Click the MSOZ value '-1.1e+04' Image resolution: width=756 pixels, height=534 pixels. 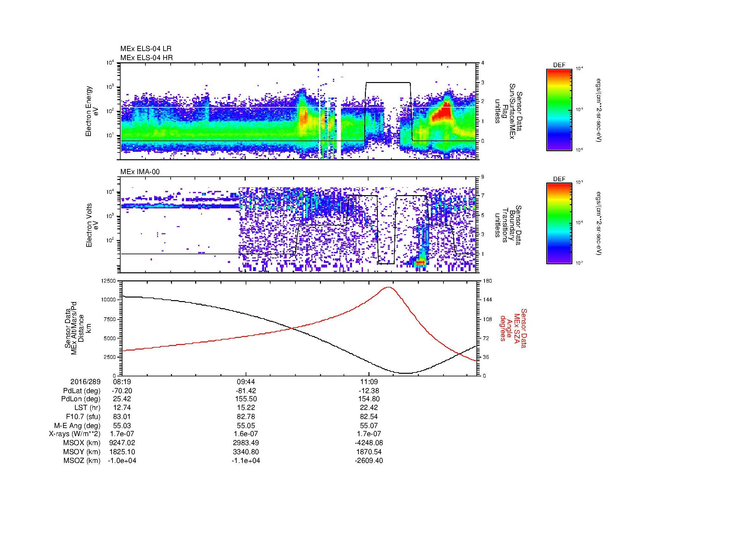click(x=246, y=461)
